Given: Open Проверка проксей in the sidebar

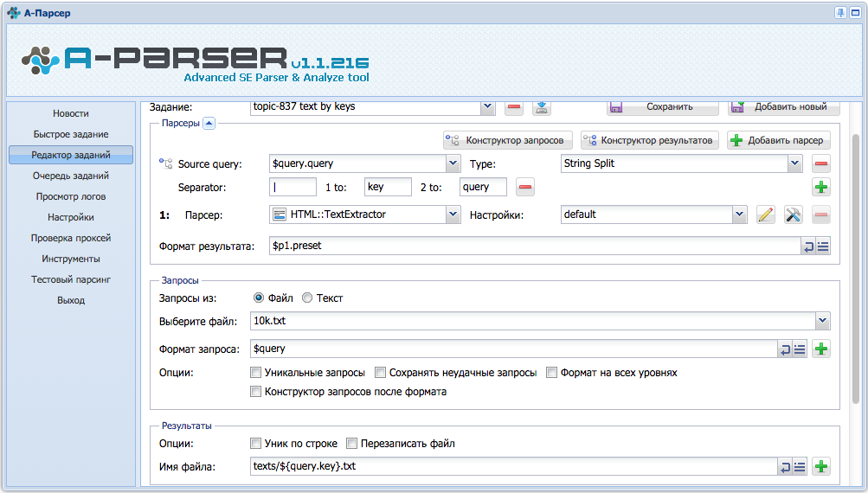Looking at the screenshot, I should (x=71, y=238).
